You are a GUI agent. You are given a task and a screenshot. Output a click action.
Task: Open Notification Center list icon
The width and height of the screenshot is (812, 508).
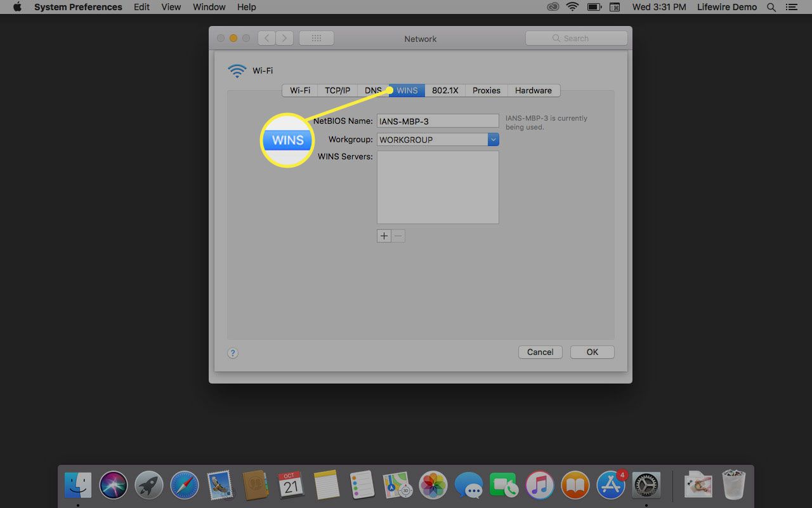tap(790, 7)
